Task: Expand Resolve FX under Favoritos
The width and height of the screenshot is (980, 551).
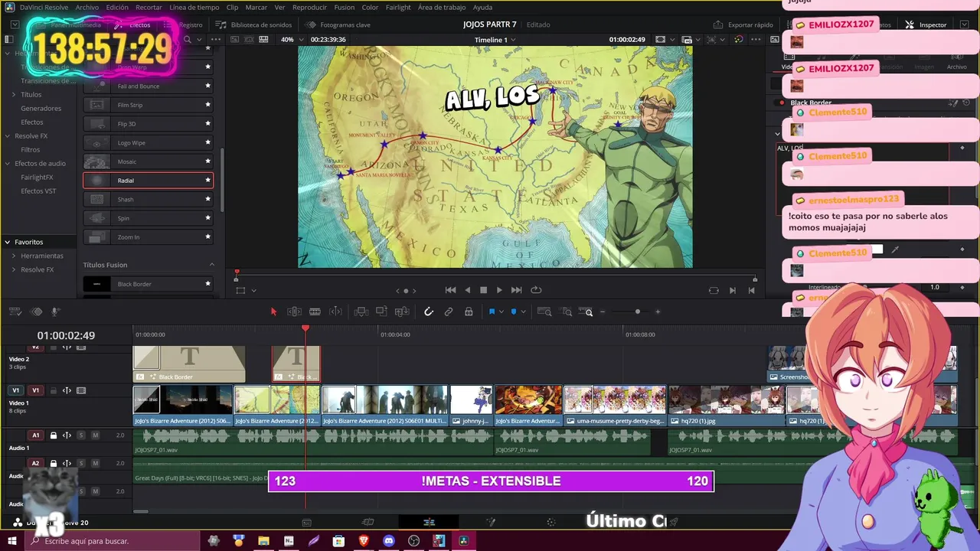Action: point(14,269)
